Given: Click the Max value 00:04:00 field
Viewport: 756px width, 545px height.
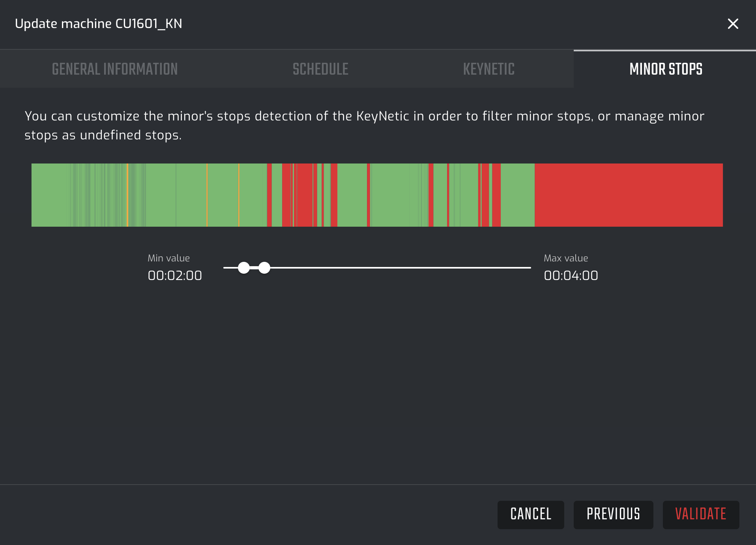Looking at the screenshot, I should click(571, 276).
